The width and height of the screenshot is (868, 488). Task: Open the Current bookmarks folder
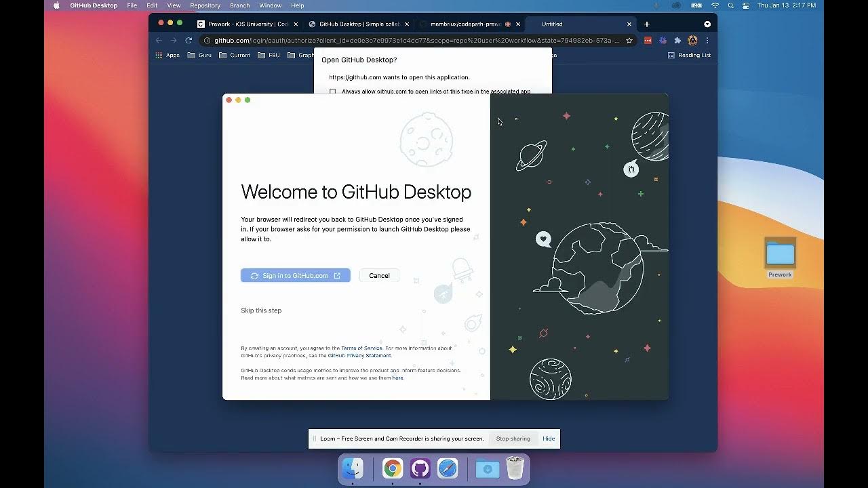pos(235,55)
